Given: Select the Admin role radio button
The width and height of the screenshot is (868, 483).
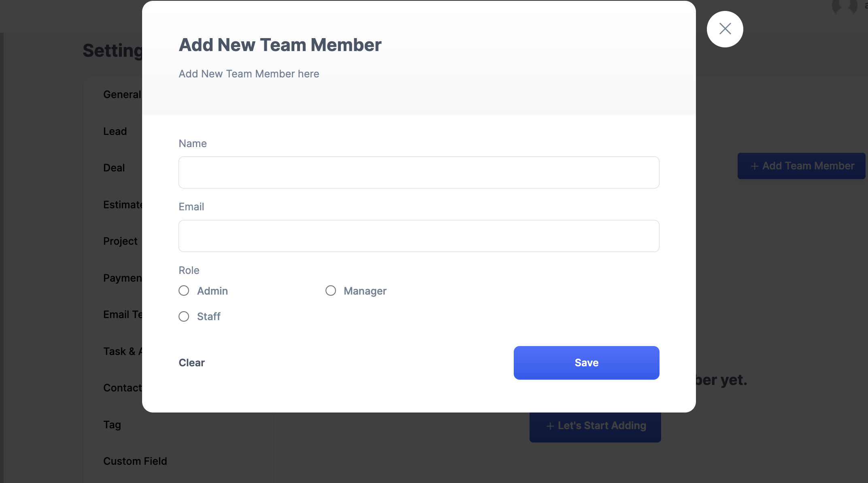Looking at the screenshot, I should point(184,291).
